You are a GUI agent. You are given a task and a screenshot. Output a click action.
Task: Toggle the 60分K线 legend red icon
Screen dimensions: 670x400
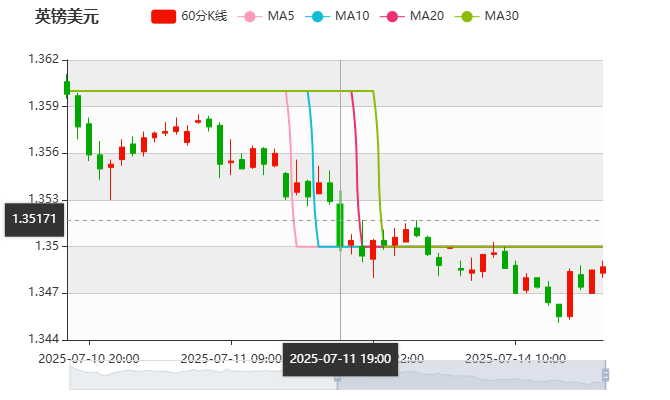coord(163,17)
